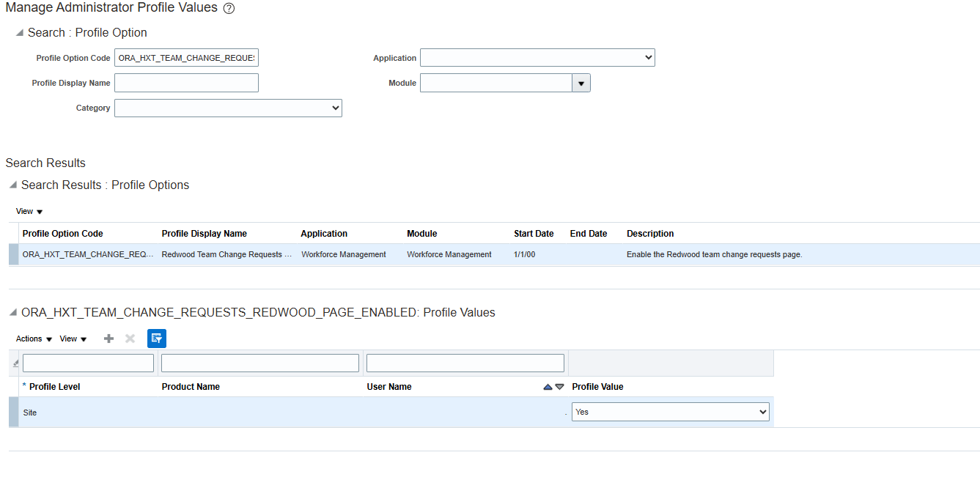This screenshot has width=980, height=477.
Task: Click the Profile Level column header
Action: [x=54, y=387]
